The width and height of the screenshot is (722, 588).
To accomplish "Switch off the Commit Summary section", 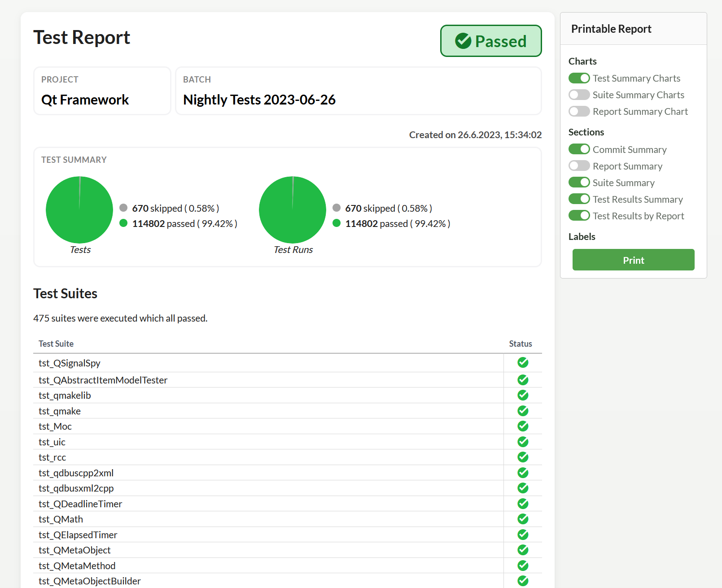I will pyautogui.click(x=579, y=149).
